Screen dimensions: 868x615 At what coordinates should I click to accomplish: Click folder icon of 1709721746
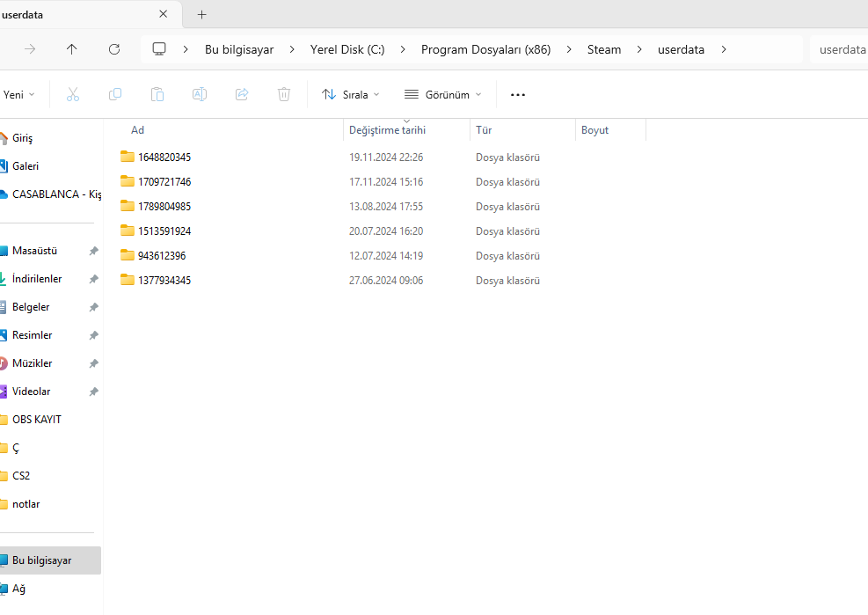[128, 181]
